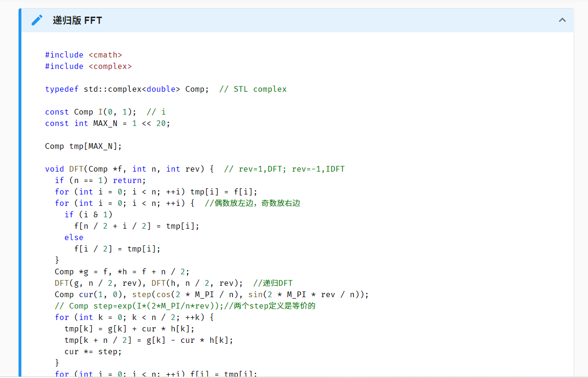Click the blue accent bar on the left edge
The height and width of the screenshot is (378, 588).
click(20, 190)
